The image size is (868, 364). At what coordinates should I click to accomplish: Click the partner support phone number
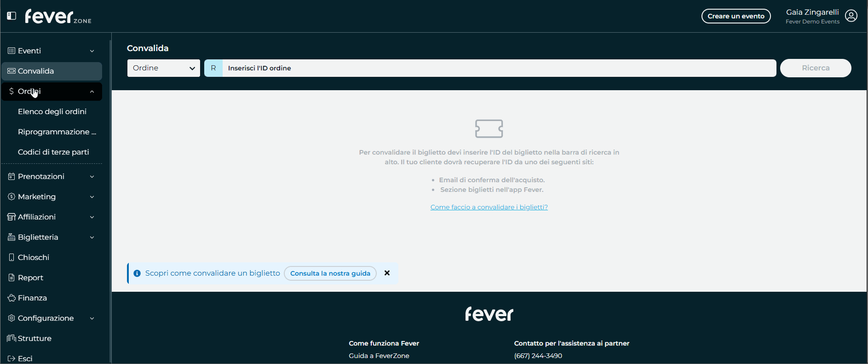tap(538, 356)
